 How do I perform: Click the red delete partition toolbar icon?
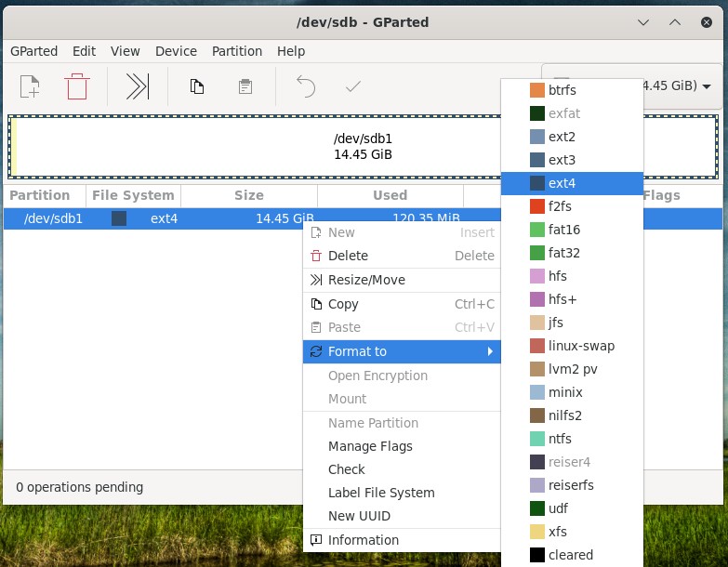[x=77, y=87]
